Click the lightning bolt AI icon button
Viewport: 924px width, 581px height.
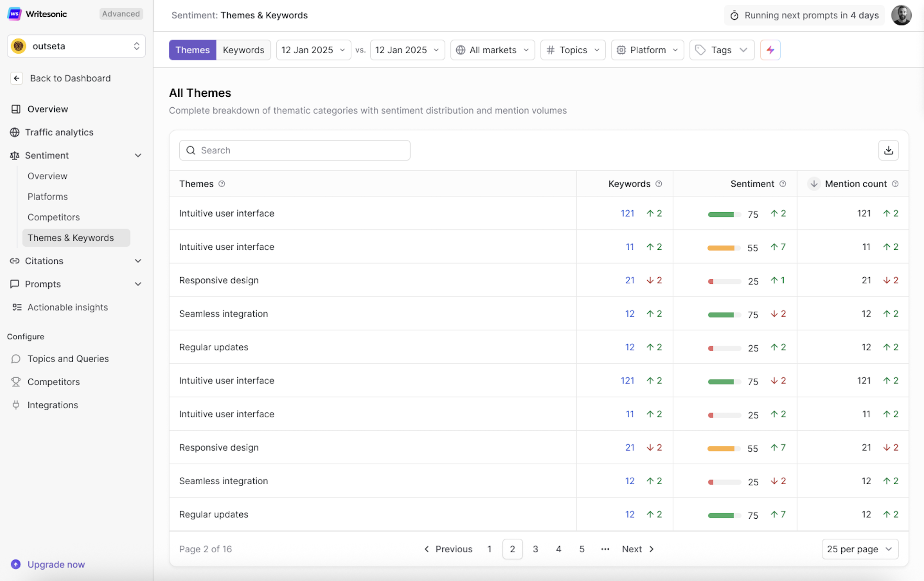[770, 50]
